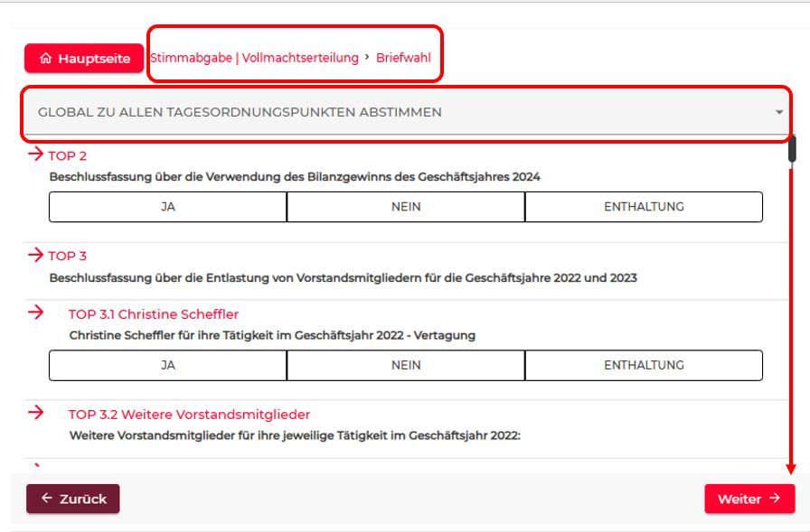Click the arrow icon beside TOP 3.2 Weitere Vorstandsmitglieder
Image resolution: width=810 pixels, height=532 pixels.
point(35,412)
